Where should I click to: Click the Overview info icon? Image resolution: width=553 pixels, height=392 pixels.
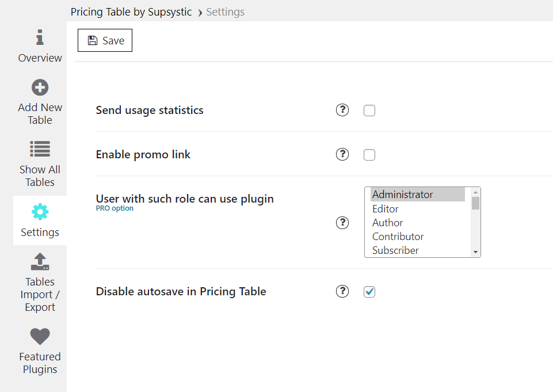pyautogui.click(x=40, y=38)
